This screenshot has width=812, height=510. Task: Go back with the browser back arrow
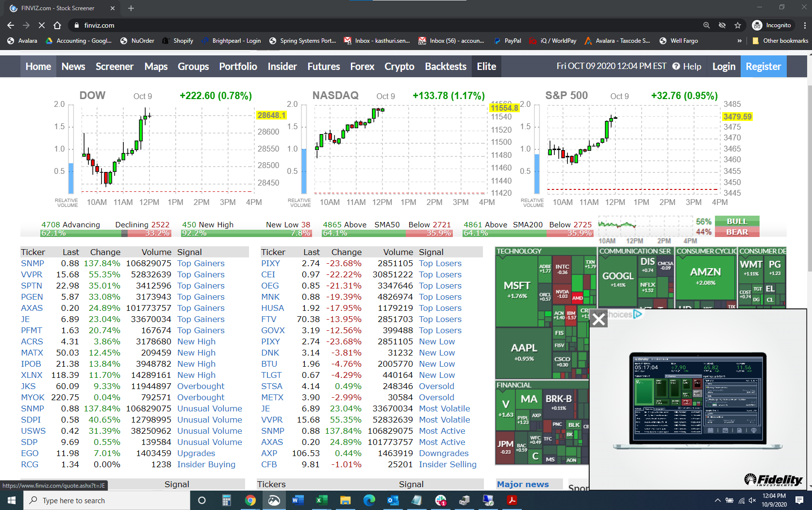11,25
